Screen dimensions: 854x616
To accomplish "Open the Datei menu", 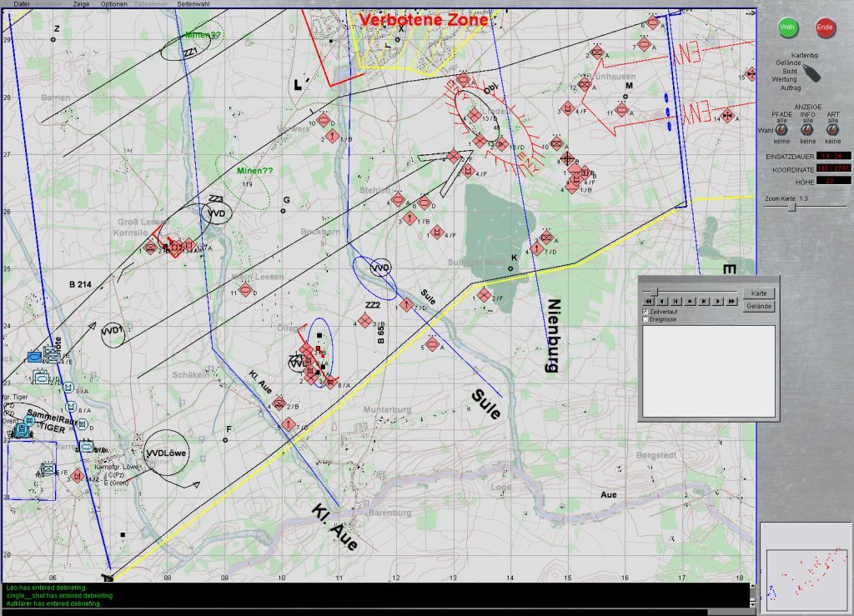I will tap(22, 4).
